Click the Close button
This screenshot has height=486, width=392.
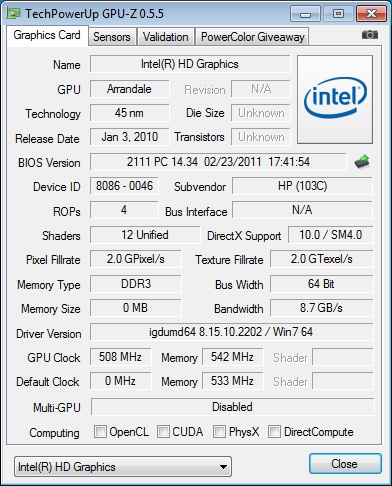pyautogui.click(x=345, y=464)
